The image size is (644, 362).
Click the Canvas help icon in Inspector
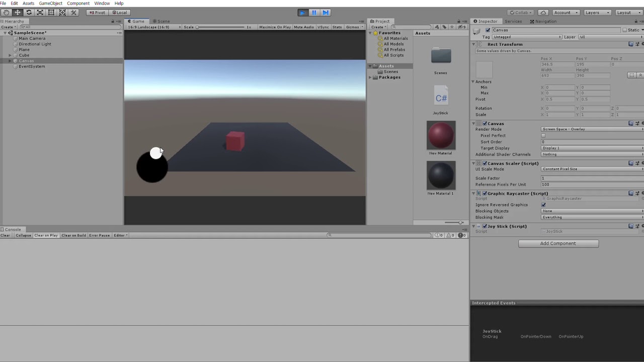631,123
